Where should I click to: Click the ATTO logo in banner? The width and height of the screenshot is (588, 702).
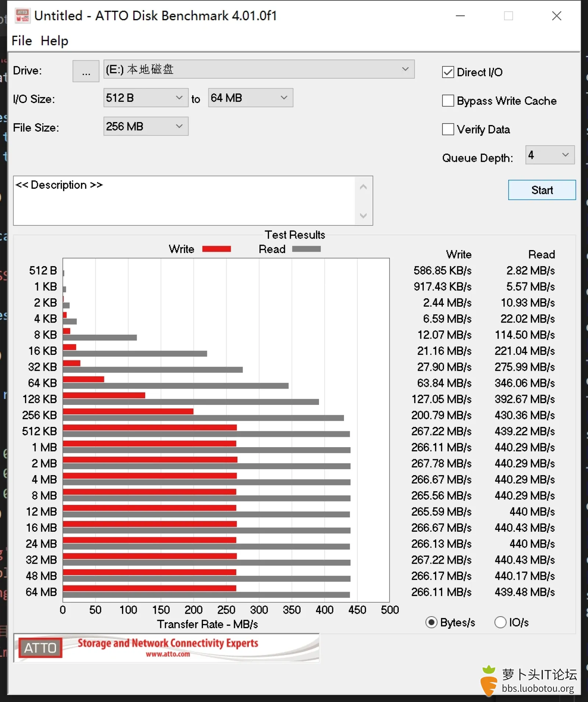tap(40, 648)
